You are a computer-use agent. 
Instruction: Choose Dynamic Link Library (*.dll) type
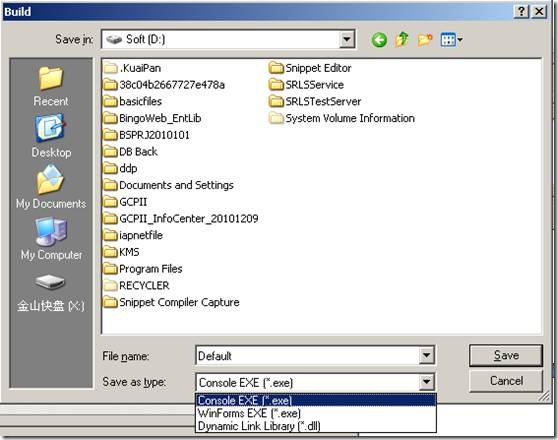(x=316, y=426)
